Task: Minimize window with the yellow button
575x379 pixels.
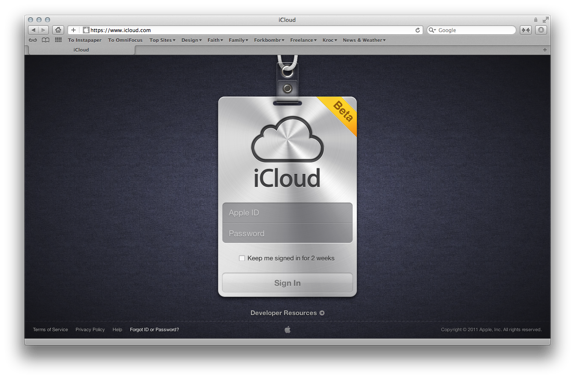Action: coord(39,20)
